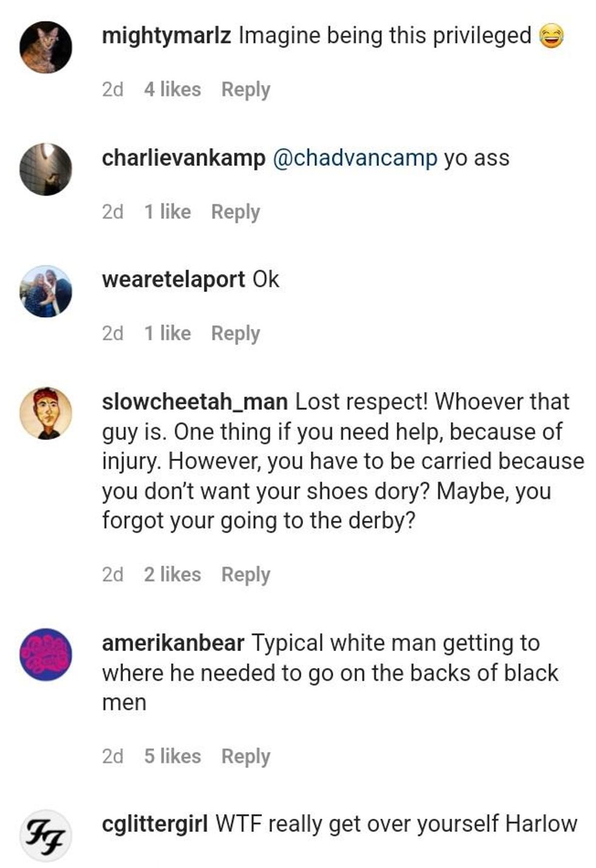
Task: Reply to wearetelaport's Ok comment
Action: click(x=235, y=333)
